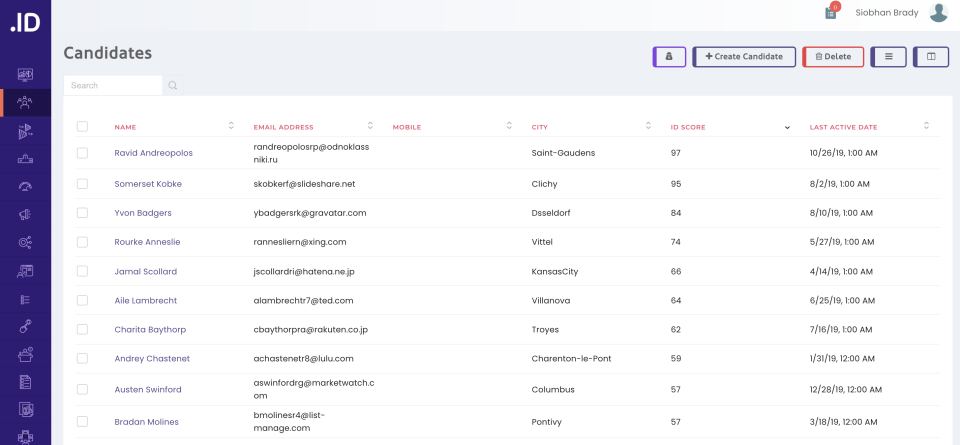Click the .ID logo
Screen dimensions: 960x445
point(25,24)
